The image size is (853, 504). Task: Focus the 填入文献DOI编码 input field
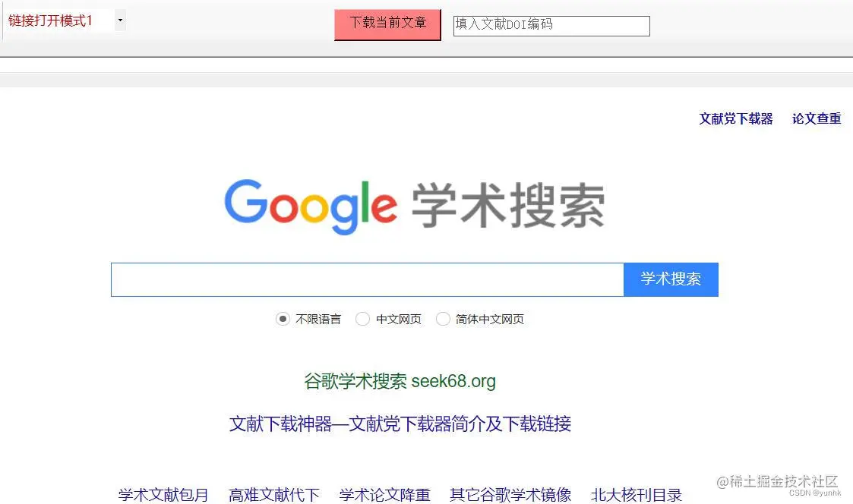click(x=551, y=26)
